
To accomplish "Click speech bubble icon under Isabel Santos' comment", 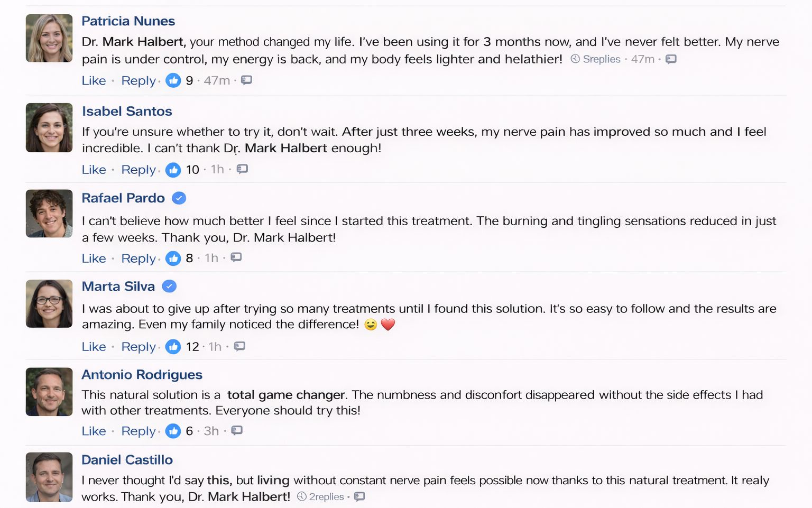I will tap(242, 169).
